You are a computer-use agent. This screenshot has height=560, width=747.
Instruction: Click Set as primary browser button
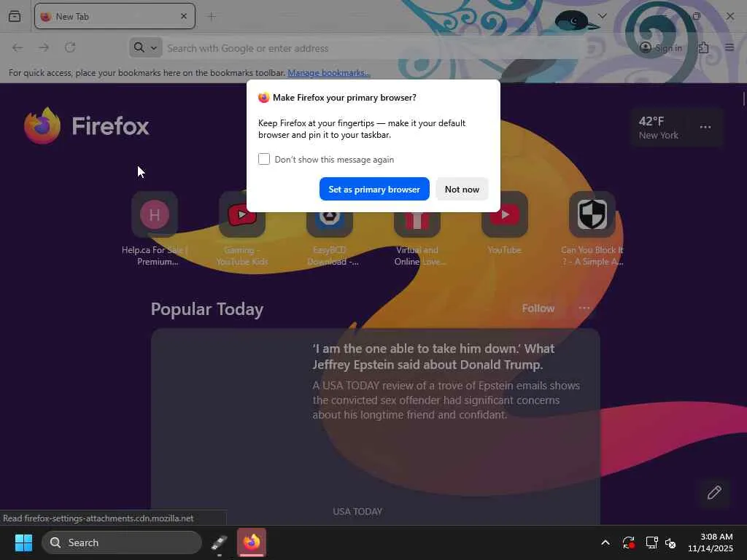click(374, 189)
